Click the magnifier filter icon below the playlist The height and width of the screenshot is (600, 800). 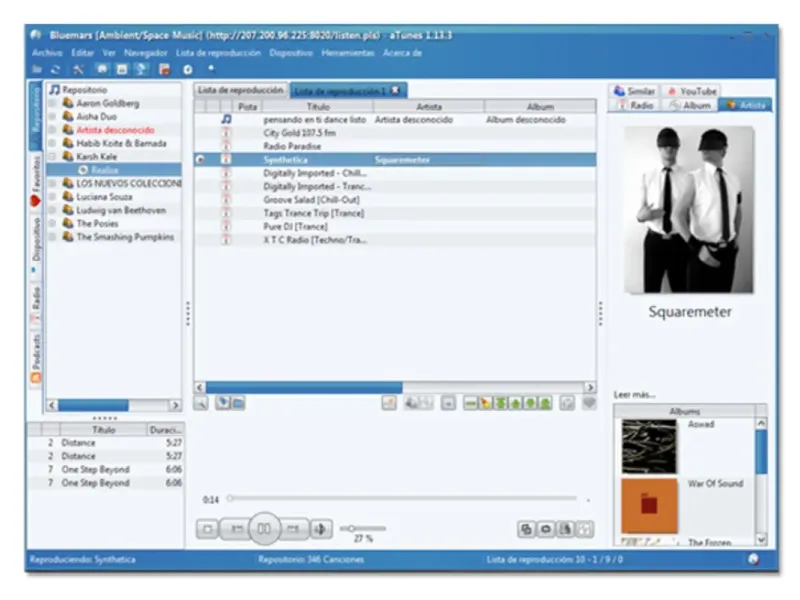pos(201,404)
